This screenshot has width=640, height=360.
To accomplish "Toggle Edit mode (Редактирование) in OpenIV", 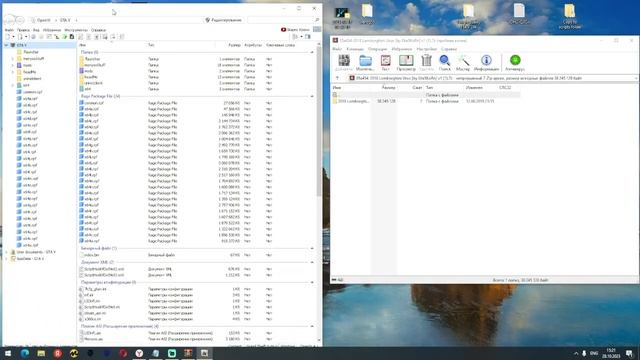I will tap(223, 20).
